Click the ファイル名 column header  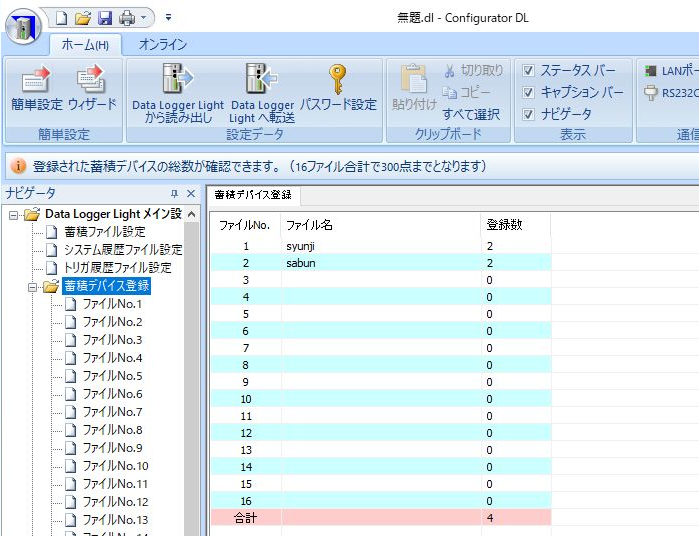click(x=381, y=225)
